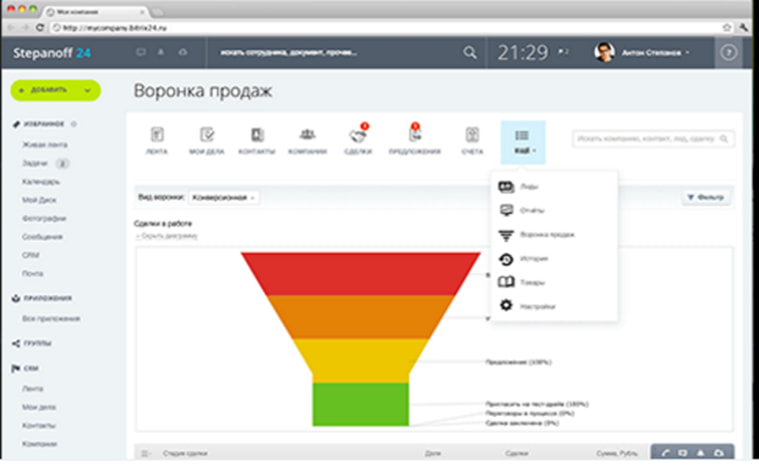The height and width of the screenshot is (470, 759).
Task: Click the 21:29 clock in header
Action: (523, 52)
